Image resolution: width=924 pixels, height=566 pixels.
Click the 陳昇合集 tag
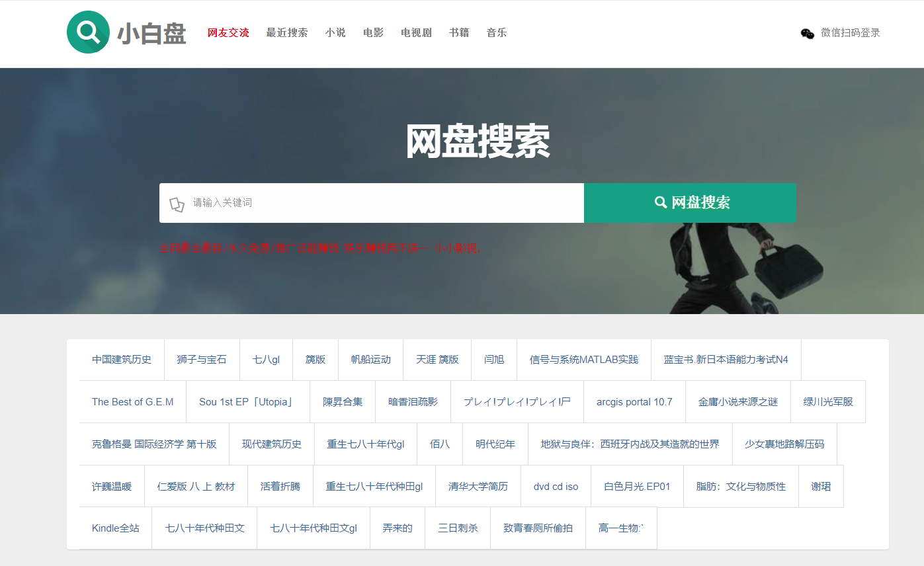tap(343, 402)
